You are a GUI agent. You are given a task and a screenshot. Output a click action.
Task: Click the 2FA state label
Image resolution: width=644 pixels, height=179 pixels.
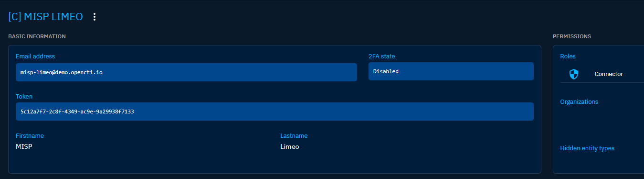[382, 56]
